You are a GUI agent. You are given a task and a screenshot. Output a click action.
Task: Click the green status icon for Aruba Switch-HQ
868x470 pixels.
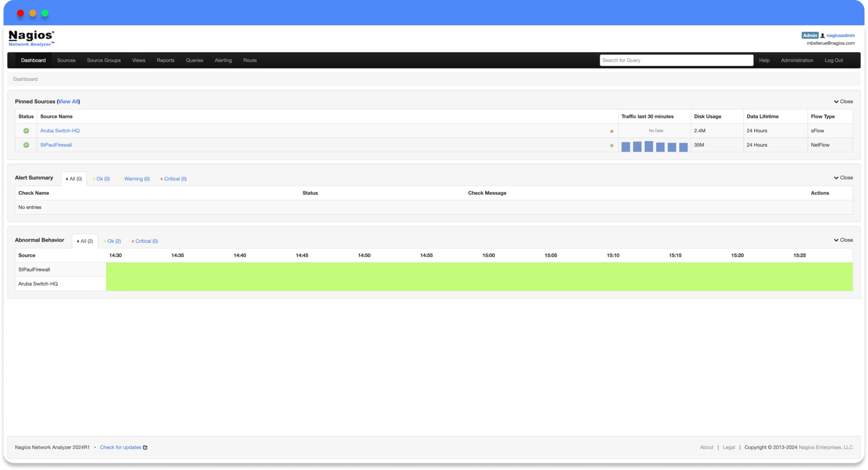(25, 130)
